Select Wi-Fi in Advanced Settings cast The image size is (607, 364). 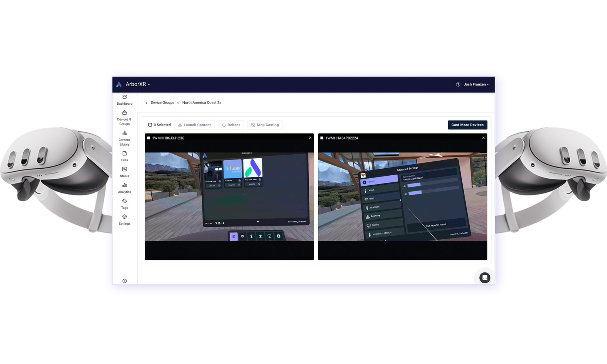[381, 198]
